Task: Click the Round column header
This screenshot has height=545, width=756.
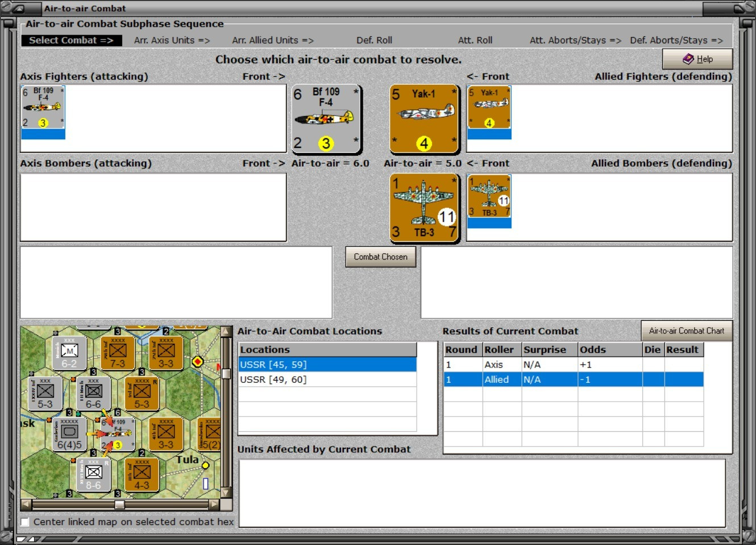Action: (x=463, y=349)
